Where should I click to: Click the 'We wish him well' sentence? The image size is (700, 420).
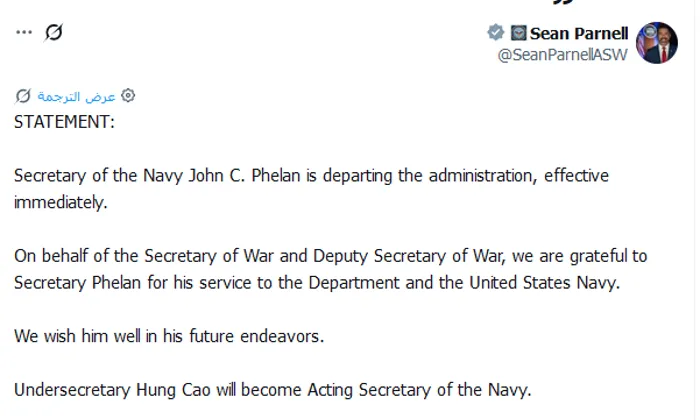tap(169, 336)
